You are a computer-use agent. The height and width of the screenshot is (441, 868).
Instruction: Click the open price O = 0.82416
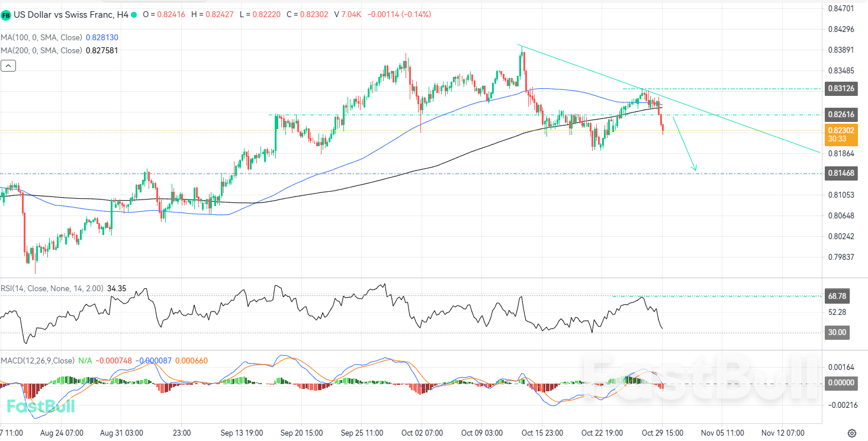click(164, 14)
